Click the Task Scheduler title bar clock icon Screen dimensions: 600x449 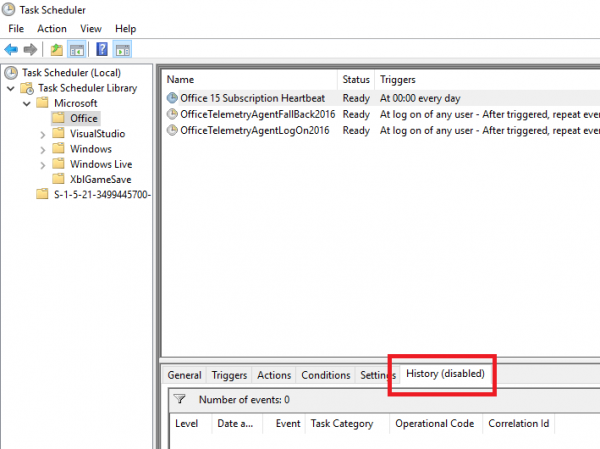click(x=8, y=10)
